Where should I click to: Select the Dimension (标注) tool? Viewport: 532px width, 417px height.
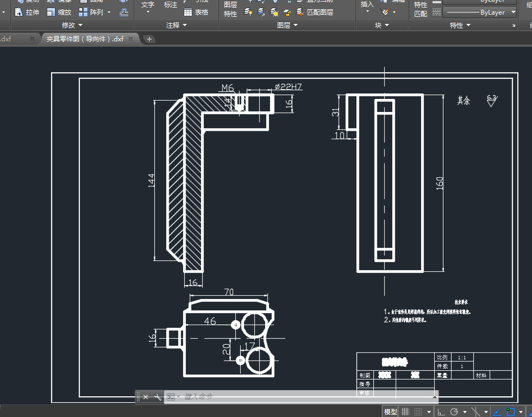click(171, 5)
